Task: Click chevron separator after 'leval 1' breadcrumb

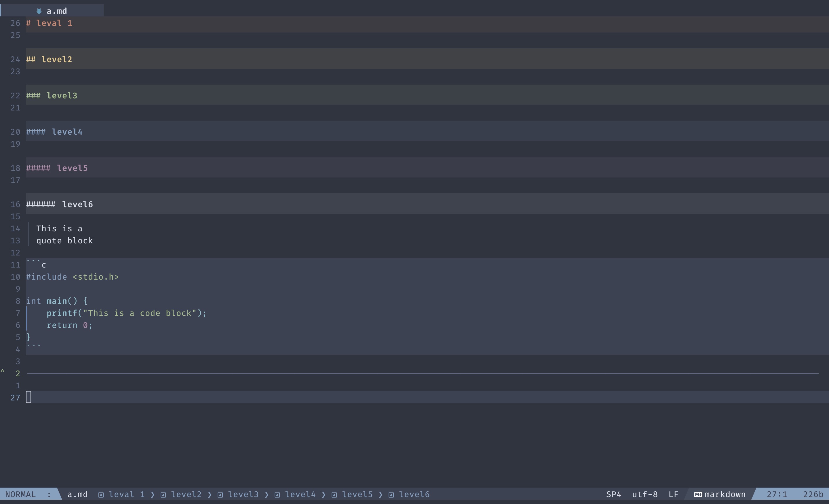Action: 153,495
